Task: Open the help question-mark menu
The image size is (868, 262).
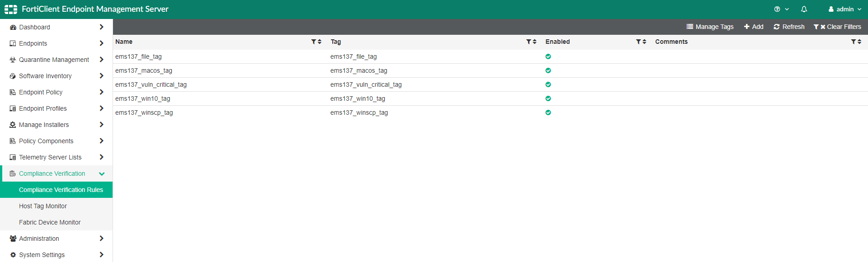Action: 781,9
